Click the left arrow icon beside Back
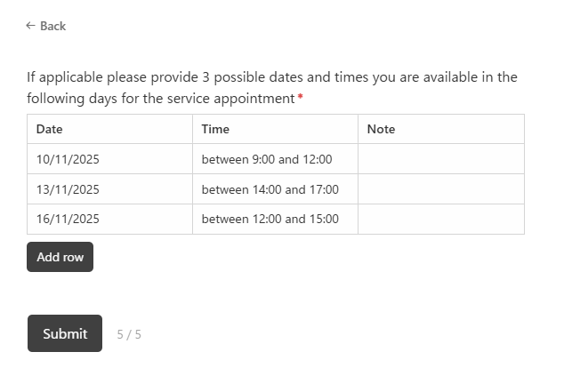This screenshot has width=564, height=392. click(31, 26)
